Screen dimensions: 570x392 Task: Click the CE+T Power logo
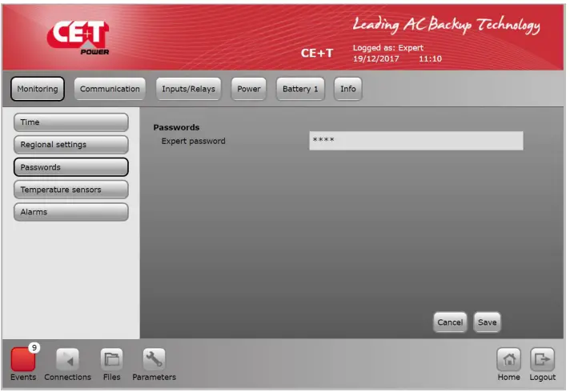78,38
